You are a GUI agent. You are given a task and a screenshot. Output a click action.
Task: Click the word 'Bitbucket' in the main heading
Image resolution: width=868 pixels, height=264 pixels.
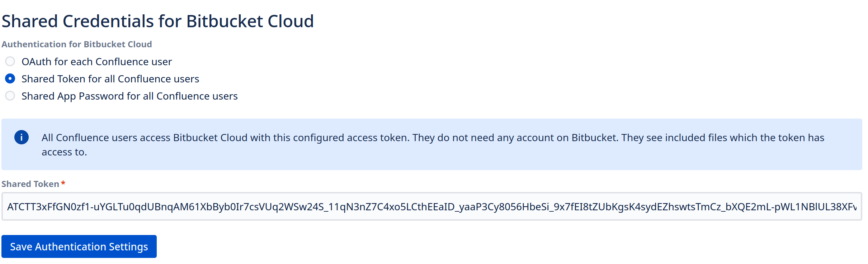(225, 21)
